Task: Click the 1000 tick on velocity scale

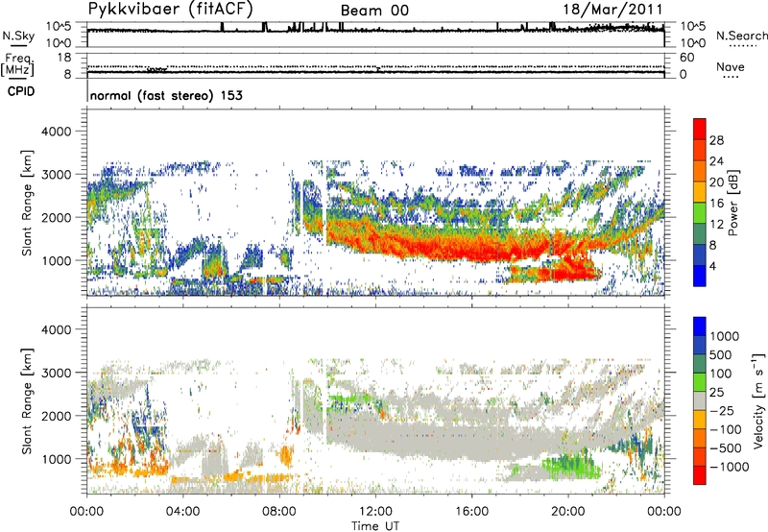Action: pyautogui.click(x=724, y=336)
